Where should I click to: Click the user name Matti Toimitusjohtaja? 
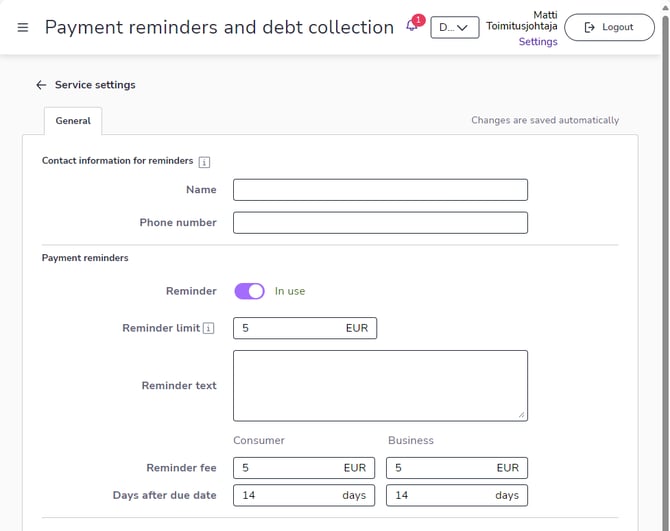(522, 20)
